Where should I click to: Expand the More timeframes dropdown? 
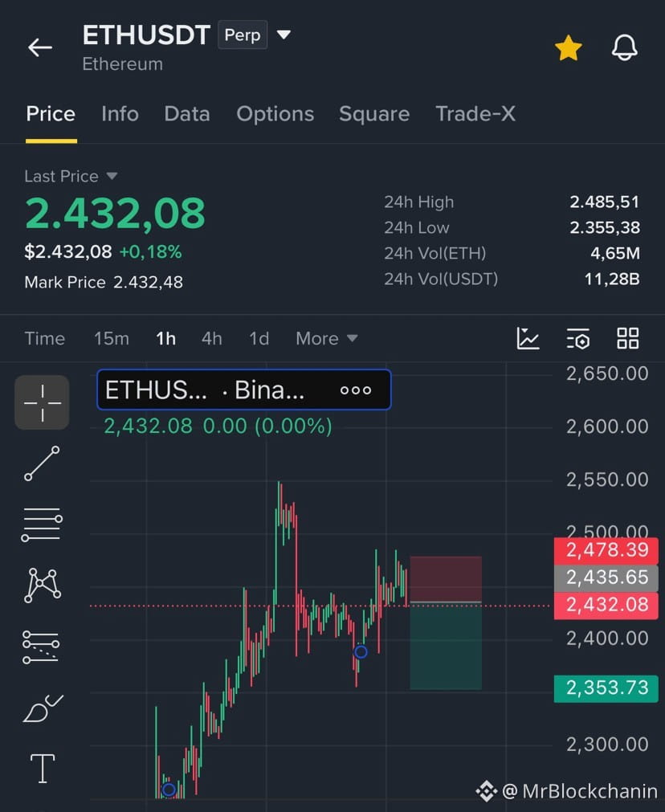click(x=326, y=339)
